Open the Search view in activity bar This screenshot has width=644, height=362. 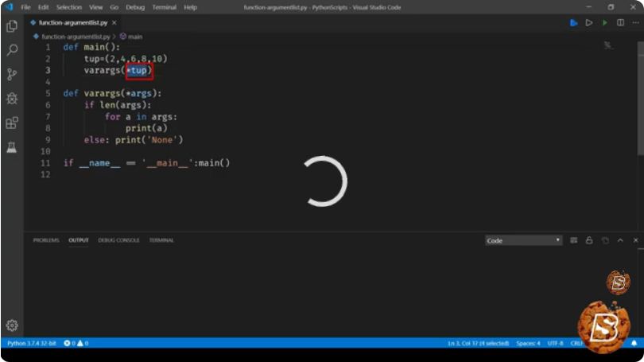point(12,50)
